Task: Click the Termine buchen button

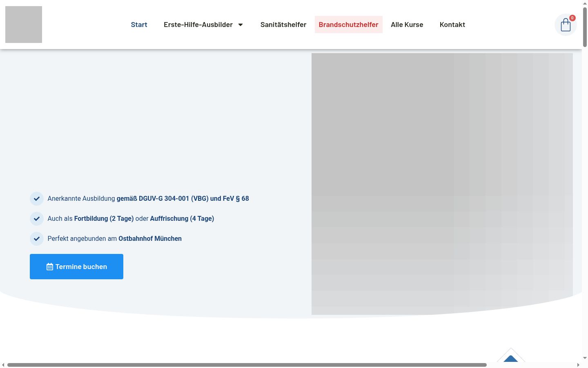Action: tap(76, 267)
